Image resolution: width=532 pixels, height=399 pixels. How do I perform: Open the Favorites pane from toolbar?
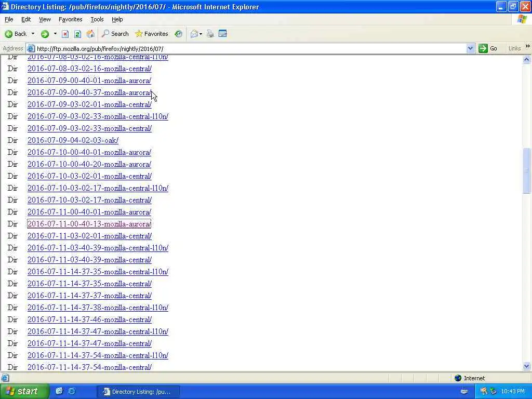pos(151,34)
